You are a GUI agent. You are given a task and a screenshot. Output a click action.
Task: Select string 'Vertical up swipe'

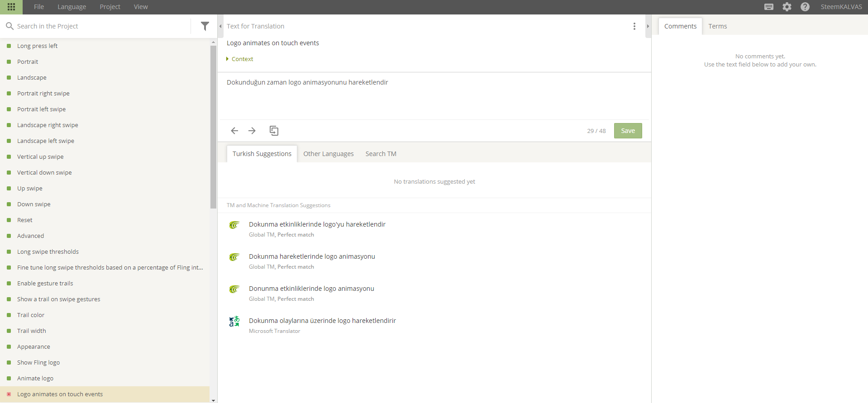105,156
